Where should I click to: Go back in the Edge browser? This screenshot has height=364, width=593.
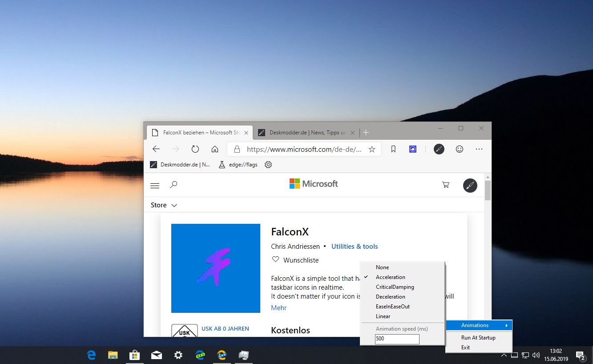click(156, 149)
